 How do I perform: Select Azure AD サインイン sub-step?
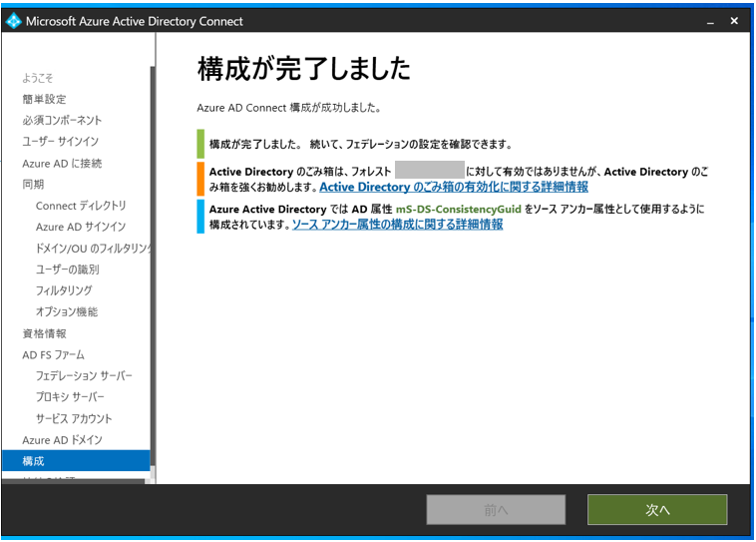click(81, 227)
